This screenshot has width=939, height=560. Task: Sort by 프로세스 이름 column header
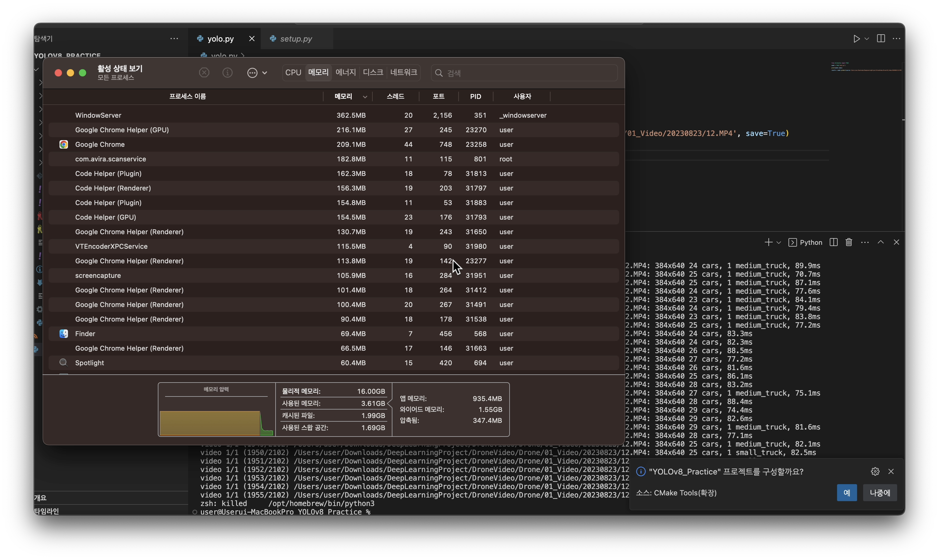pos(188,96)
